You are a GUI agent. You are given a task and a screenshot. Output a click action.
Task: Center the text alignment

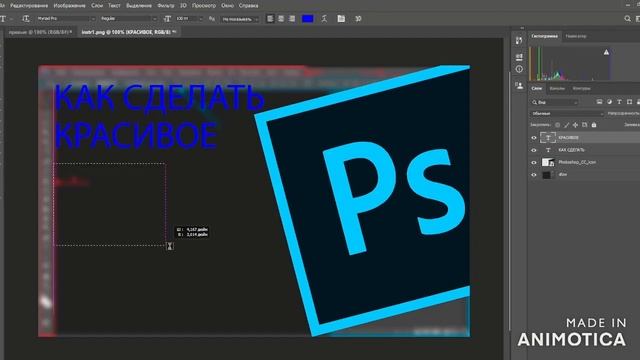(281, 19)
